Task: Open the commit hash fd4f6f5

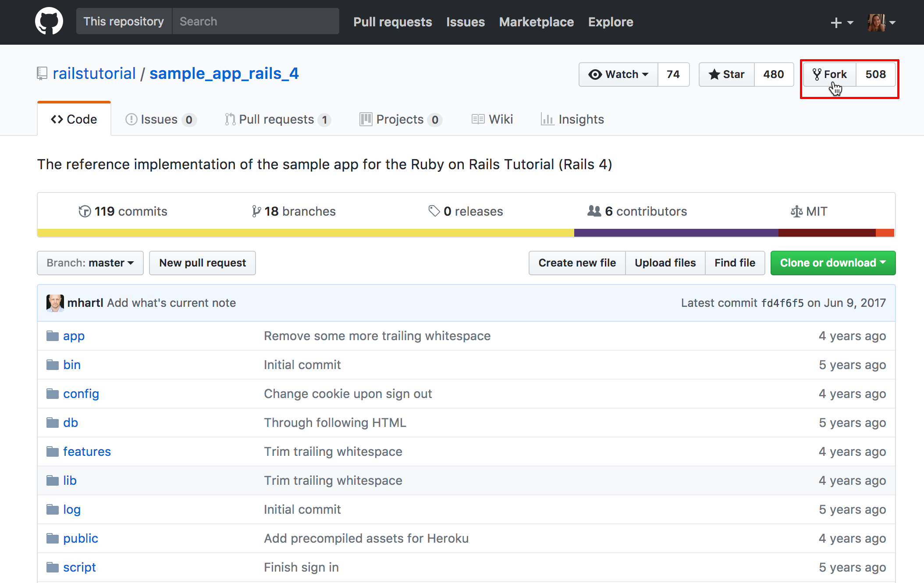Action: [782, 303]
